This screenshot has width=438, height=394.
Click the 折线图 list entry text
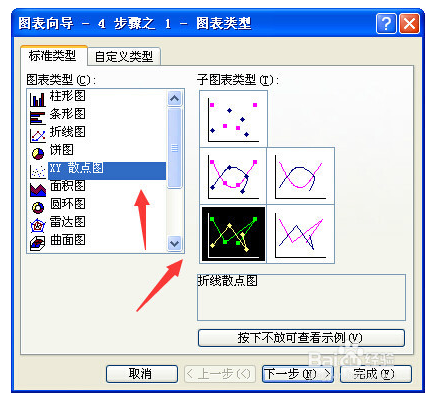point(68,132)
